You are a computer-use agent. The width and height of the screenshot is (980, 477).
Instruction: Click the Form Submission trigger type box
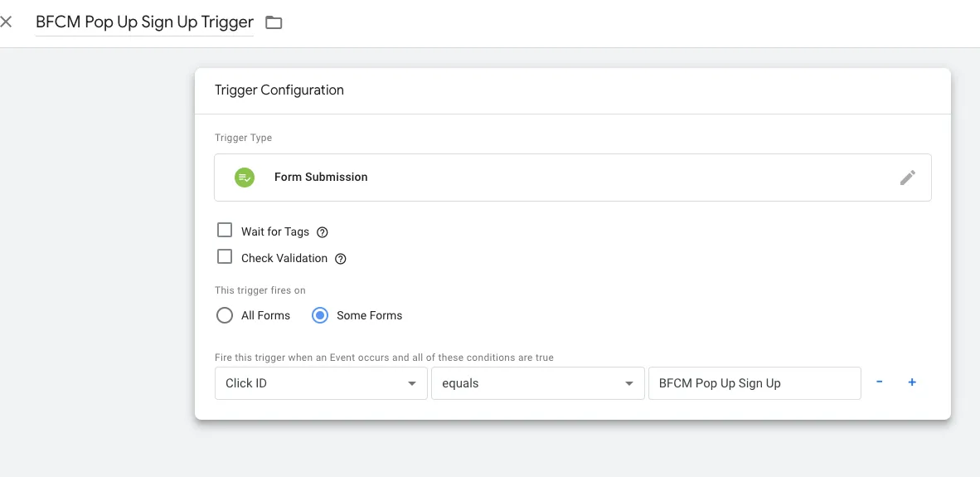click(x=573, y=178)
